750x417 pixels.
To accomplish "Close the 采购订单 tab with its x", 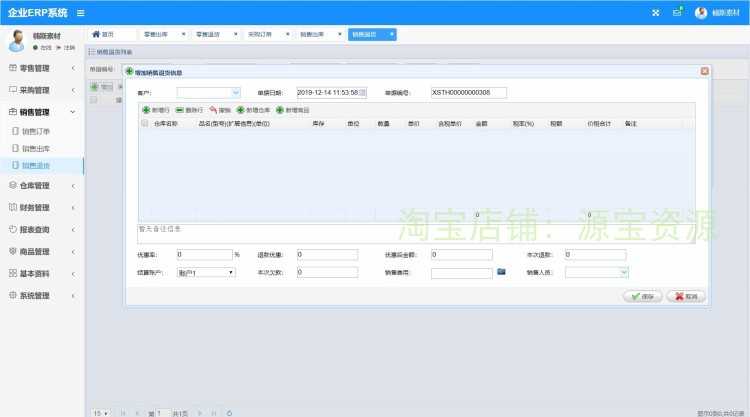I will coord(288,34).
